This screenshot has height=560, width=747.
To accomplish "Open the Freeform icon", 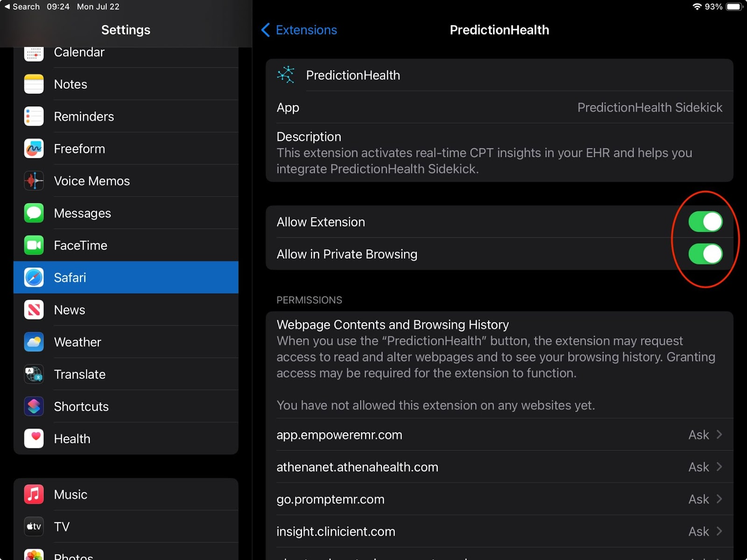I will click(x=34, y=148).
